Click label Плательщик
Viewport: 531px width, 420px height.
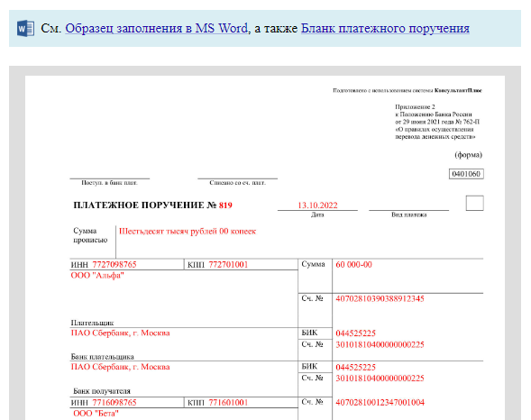[x=92, y=323]
